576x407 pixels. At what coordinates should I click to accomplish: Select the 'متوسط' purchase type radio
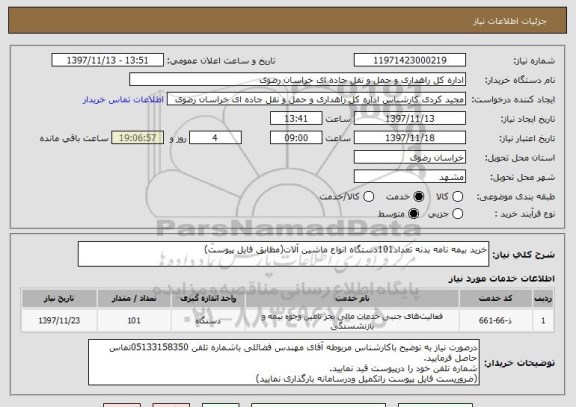[414, 214]
